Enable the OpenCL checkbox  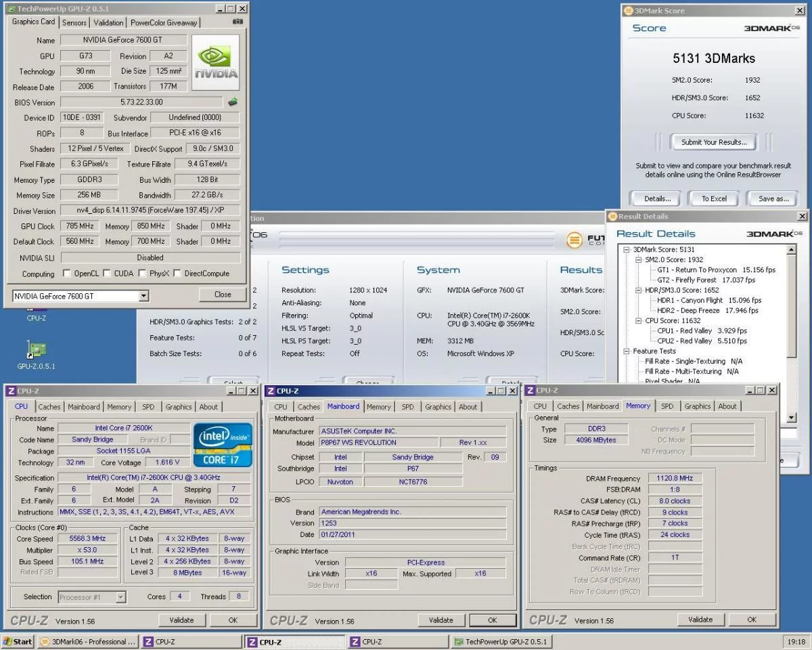click(66, 274)
